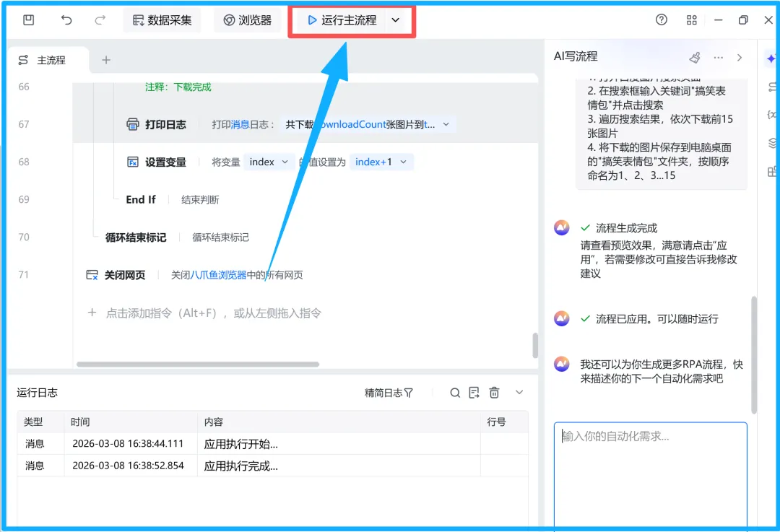Select the End If row

click(305, 199)
